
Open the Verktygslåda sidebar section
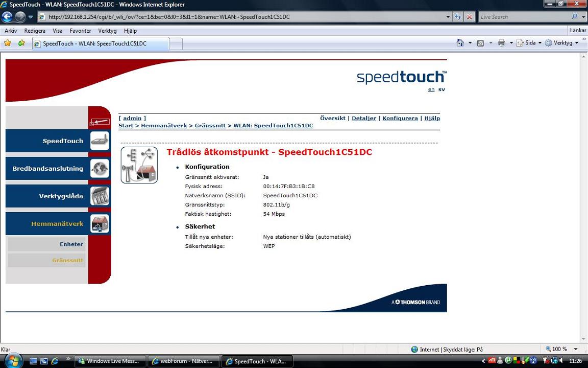tap(47, 196)
